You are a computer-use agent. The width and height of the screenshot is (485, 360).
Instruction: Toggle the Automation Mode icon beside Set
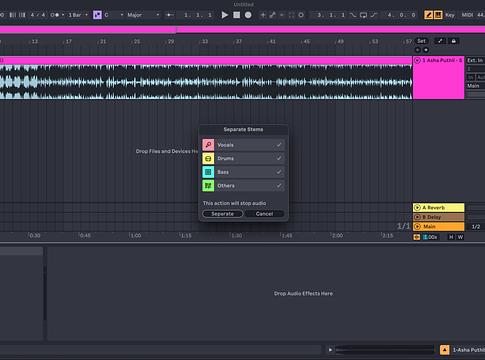[x=440, y=41]
